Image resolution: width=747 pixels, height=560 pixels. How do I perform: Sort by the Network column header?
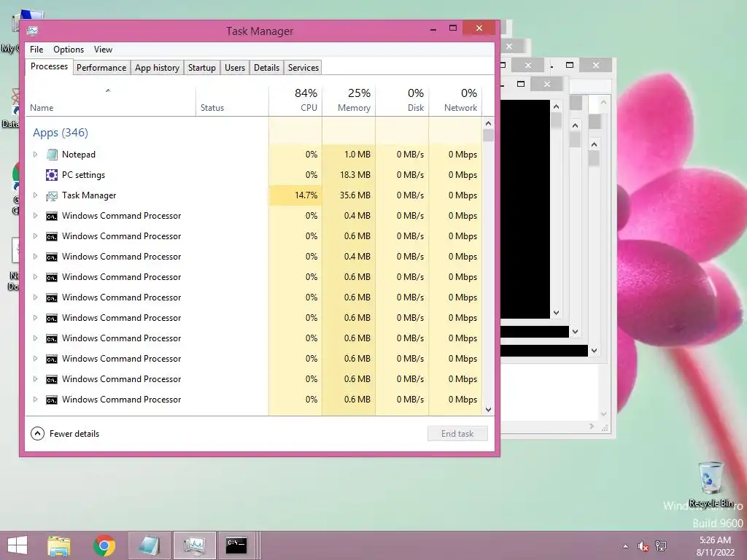(455, 101)
